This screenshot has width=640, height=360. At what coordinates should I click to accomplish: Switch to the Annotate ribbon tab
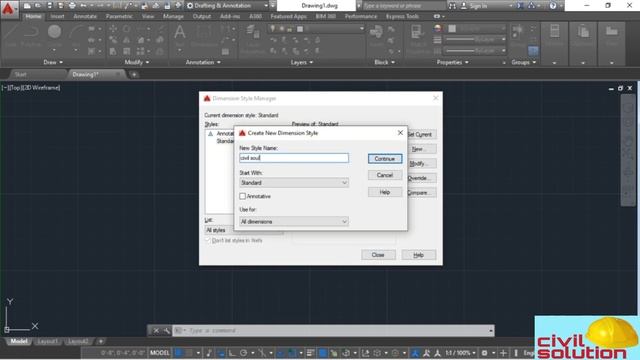pos(85,16)
